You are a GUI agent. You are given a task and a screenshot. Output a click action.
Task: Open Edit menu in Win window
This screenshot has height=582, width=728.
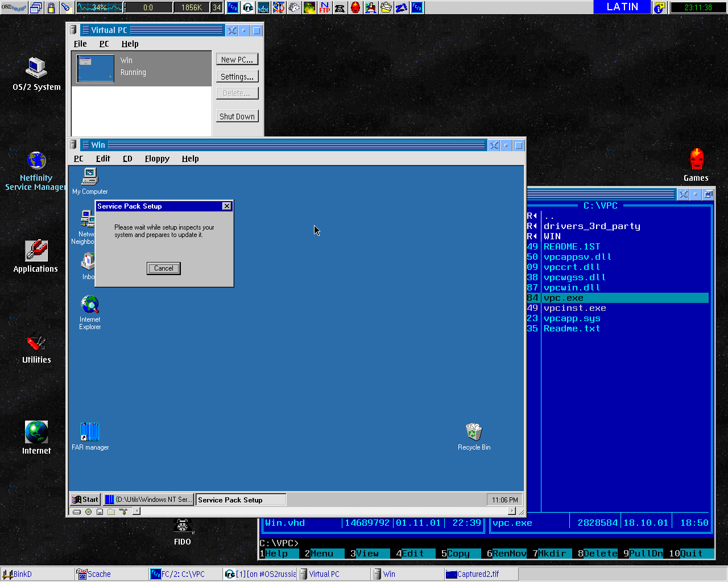click(x=103, y=159)
